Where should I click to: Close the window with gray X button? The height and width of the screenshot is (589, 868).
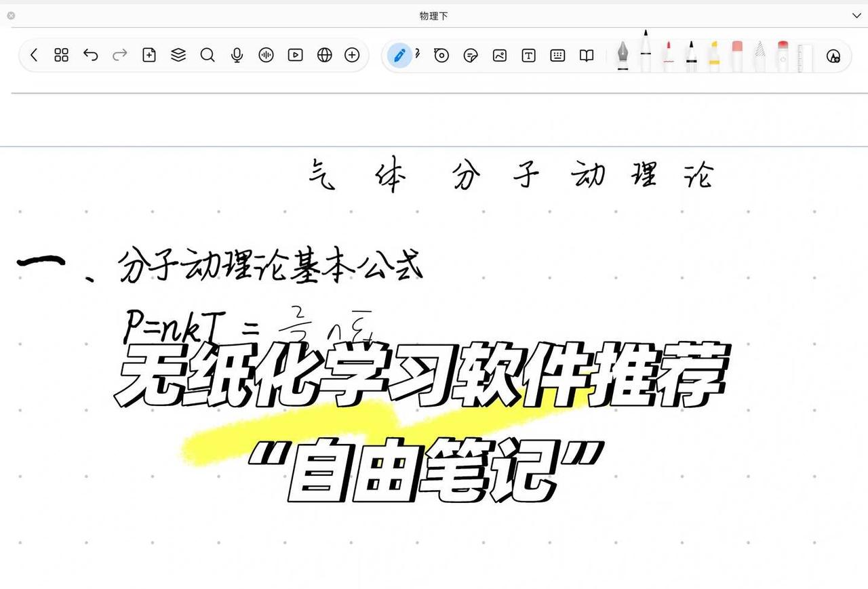click(x=11, y=15)
